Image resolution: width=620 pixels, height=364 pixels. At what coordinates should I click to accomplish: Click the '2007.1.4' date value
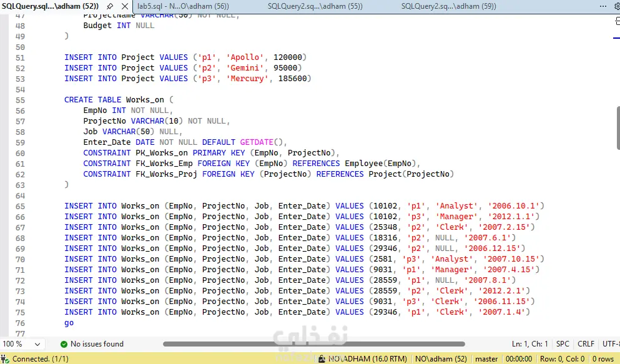click(502, 312)
